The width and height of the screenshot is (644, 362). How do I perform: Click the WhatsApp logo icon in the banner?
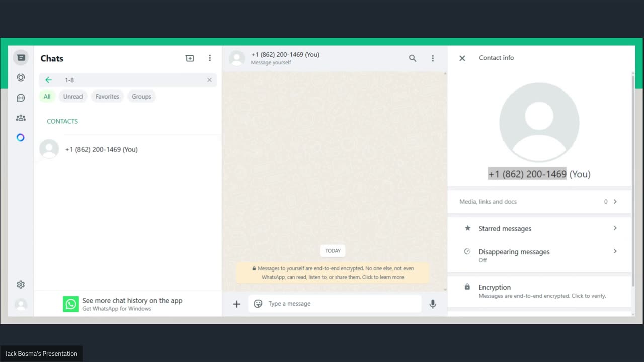tap(71, 304)
